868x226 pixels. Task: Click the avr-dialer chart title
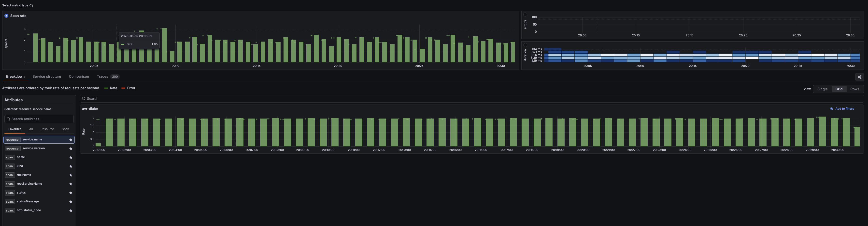tap(90, 109)
